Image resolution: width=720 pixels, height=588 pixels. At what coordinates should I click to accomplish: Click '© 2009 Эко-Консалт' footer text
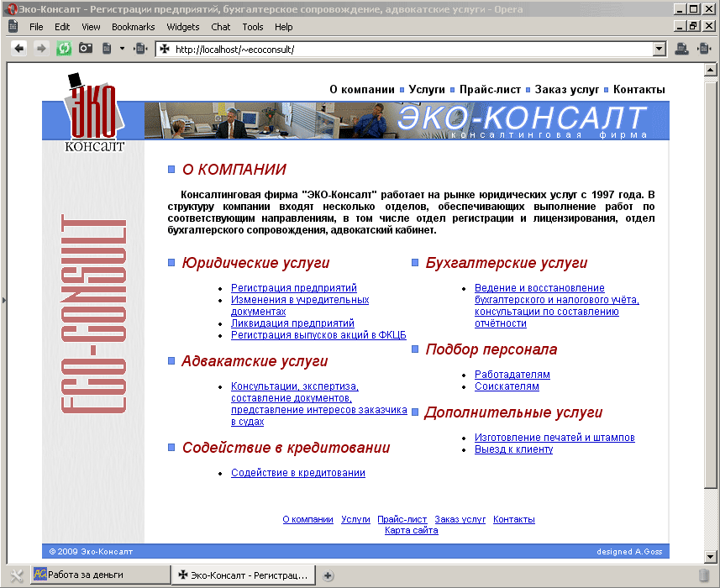(x=91, y=551)
